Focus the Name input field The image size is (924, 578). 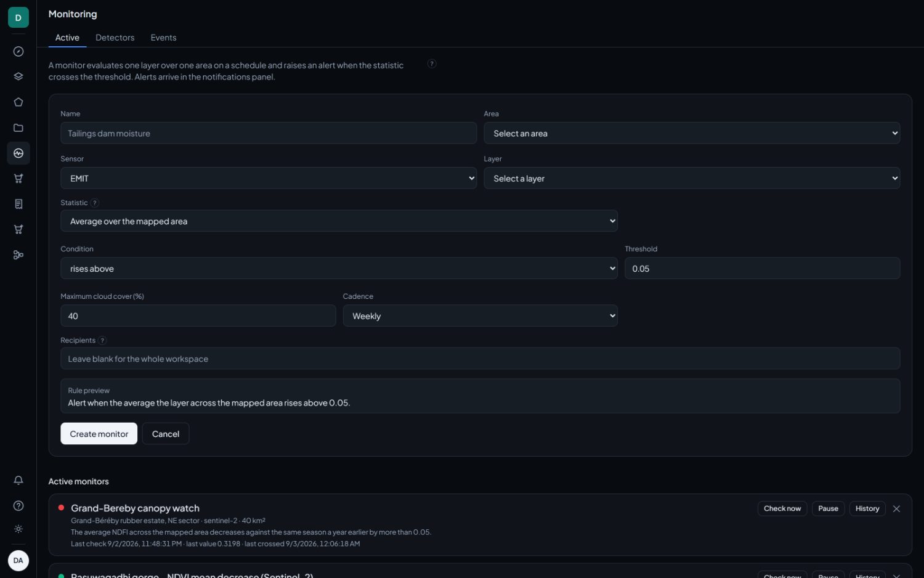[x=269, y=133]
